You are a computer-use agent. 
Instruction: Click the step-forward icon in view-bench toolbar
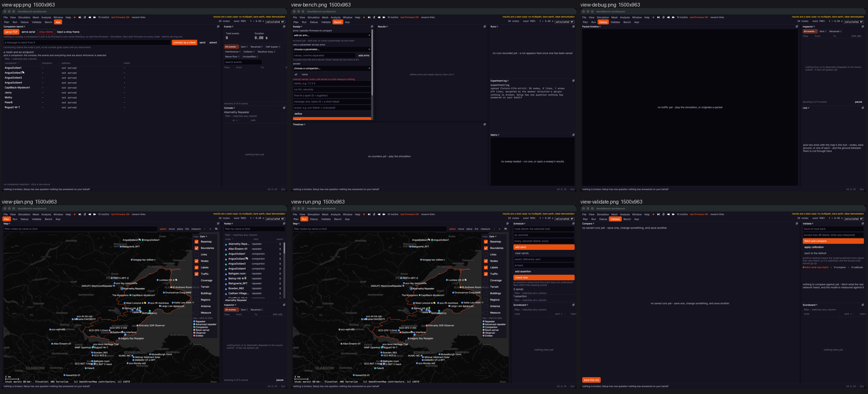click(x=369, y=17)
